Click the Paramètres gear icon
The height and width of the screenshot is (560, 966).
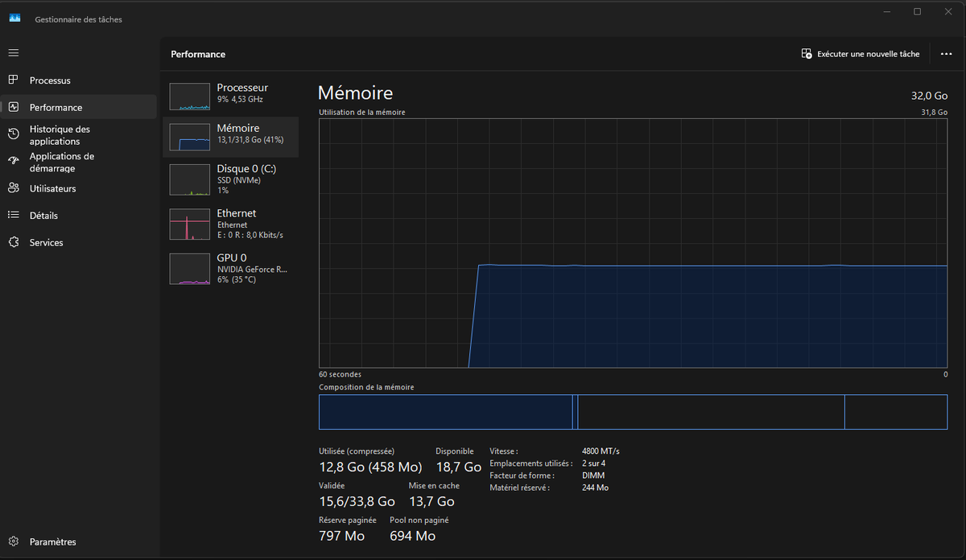coord(13,541)
